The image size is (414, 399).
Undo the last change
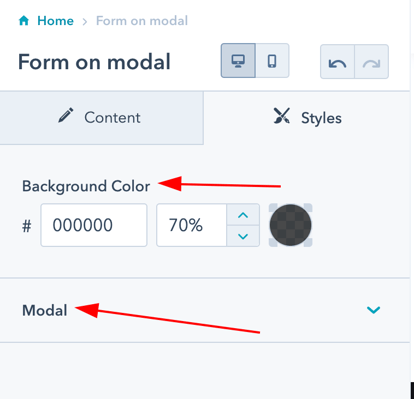[337, 62]
